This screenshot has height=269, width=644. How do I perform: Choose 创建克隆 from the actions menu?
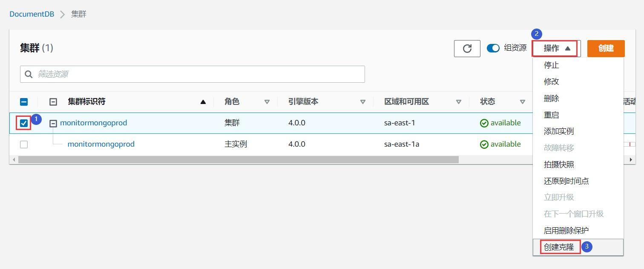(558, 246)
